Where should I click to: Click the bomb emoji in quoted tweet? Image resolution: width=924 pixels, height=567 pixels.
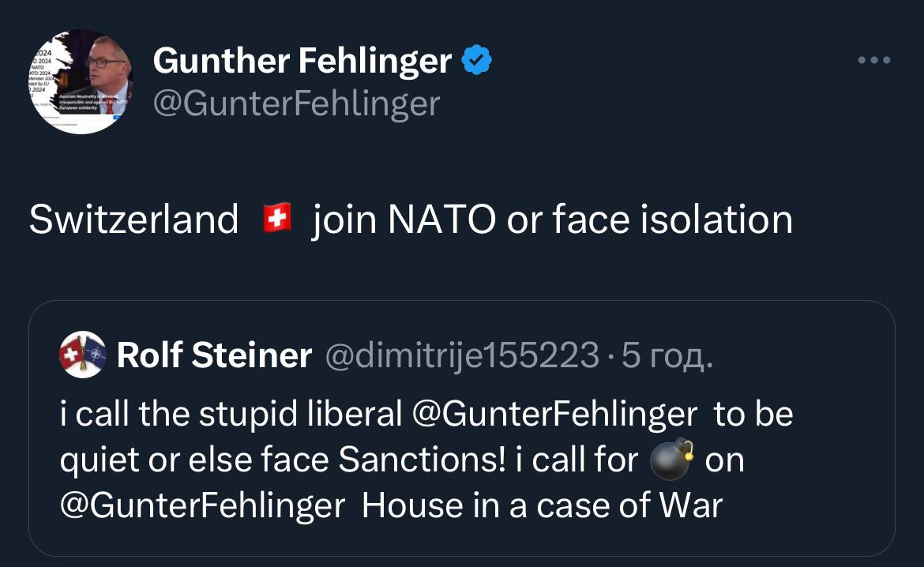coord(671,460)
